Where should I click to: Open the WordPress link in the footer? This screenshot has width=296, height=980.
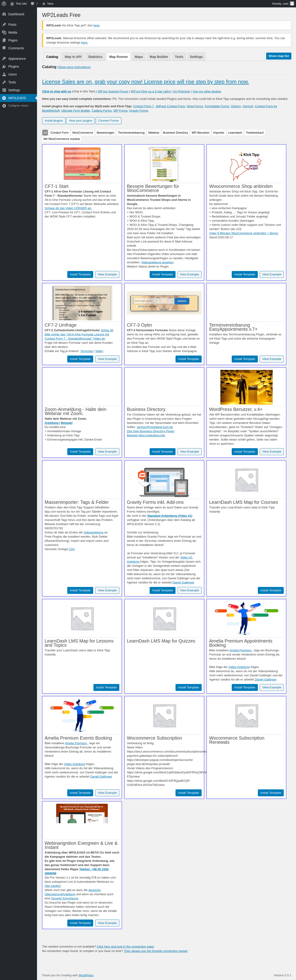point(86,975)
